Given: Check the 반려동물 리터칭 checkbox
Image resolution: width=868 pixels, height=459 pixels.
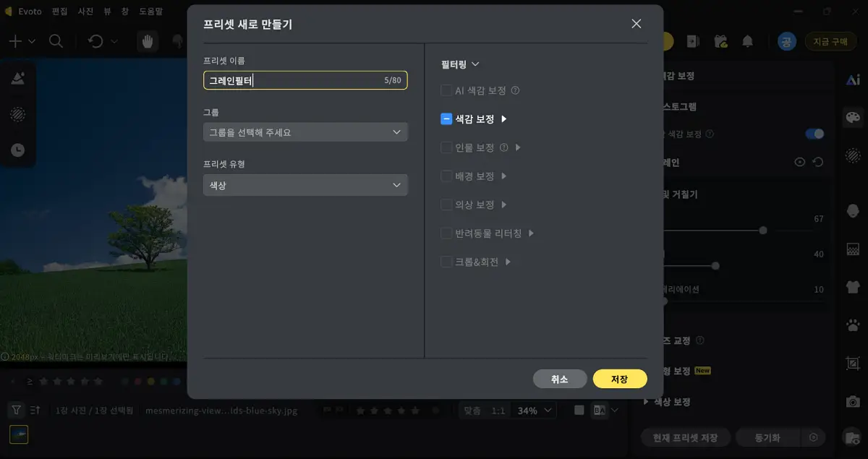Looking at the screenshot, I should [446, 233].
